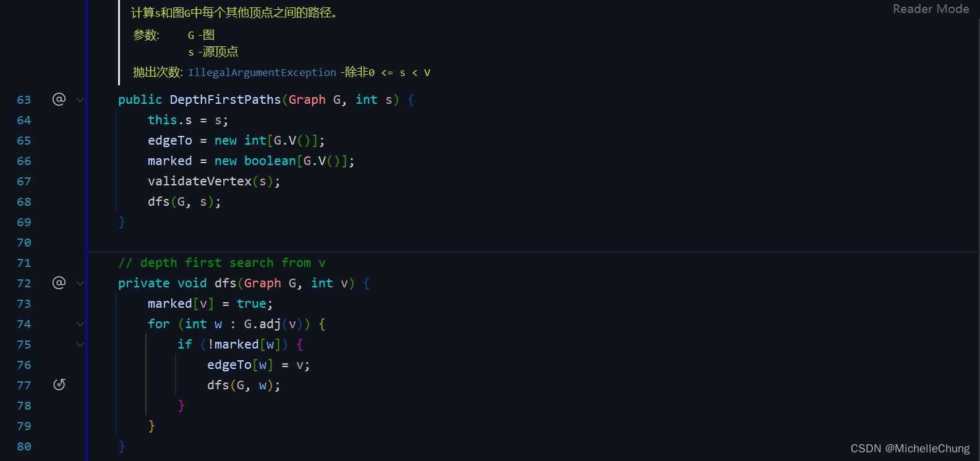The height and width of the screenshot is (461, 980).
Task: Click line number 80 in the gutter
Action: point(24,446)
